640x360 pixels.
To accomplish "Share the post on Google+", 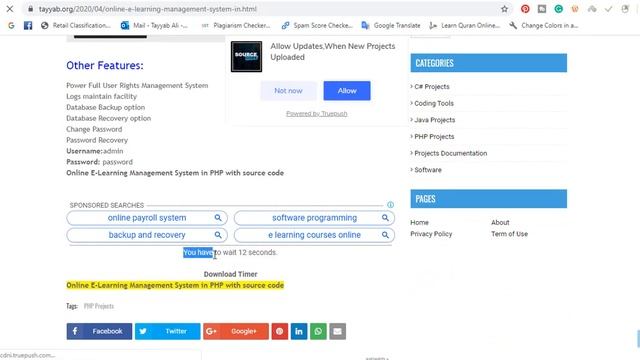I will point(236,331).
